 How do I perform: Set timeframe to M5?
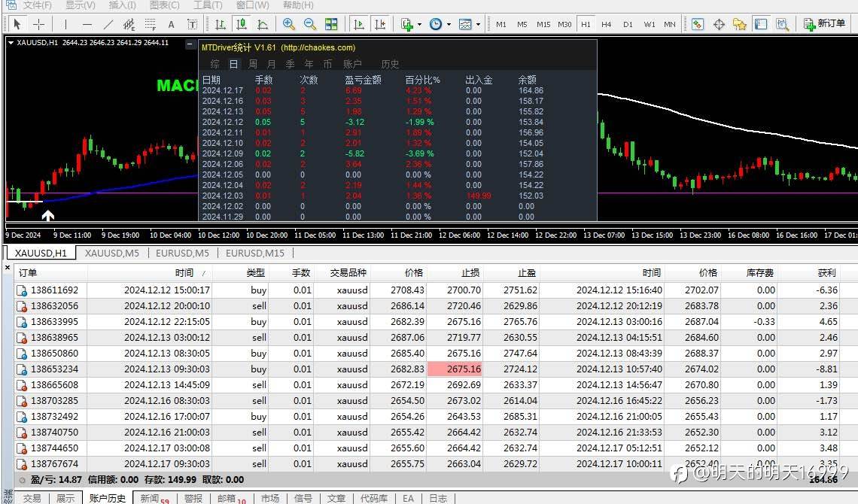pyautogui.click(x=522, y=24)
